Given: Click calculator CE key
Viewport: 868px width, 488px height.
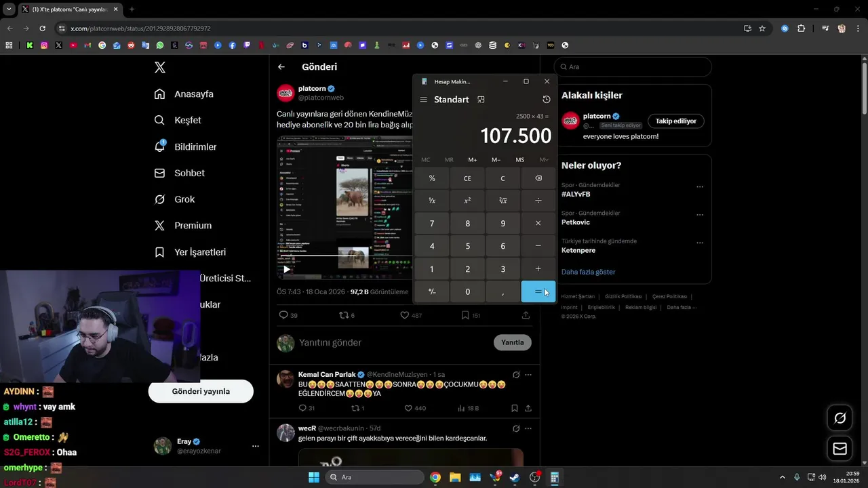Looking at the screenshot, I should pyautogui.click(x=467, y=178).
